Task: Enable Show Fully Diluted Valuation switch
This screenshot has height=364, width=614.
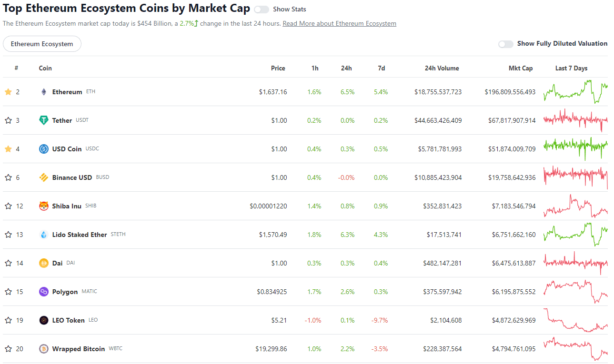Action: pos(506,44)
